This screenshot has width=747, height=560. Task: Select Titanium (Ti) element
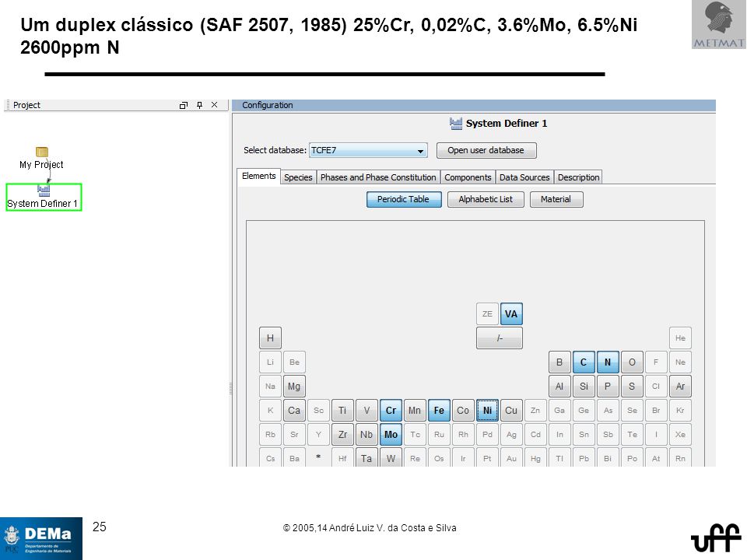tap(342, 411)
